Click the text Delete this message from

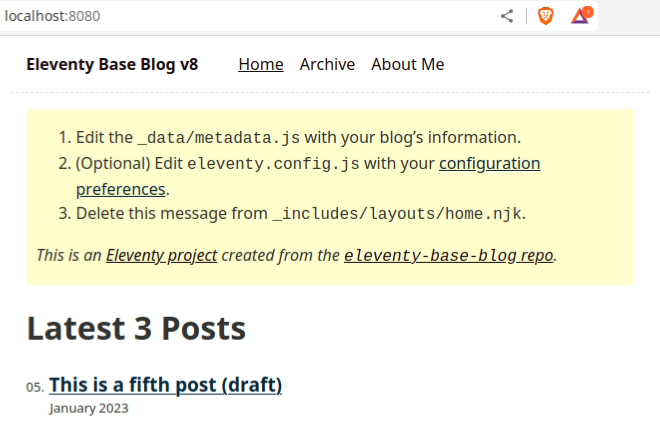pos(172,213)
